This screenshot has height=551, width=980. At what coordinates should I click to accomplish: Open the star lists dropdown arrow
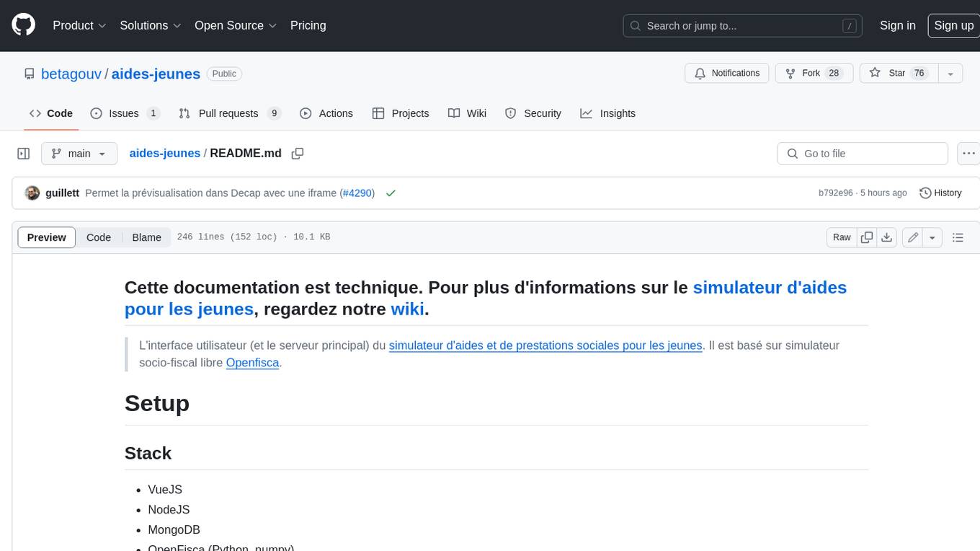(950, 74)
